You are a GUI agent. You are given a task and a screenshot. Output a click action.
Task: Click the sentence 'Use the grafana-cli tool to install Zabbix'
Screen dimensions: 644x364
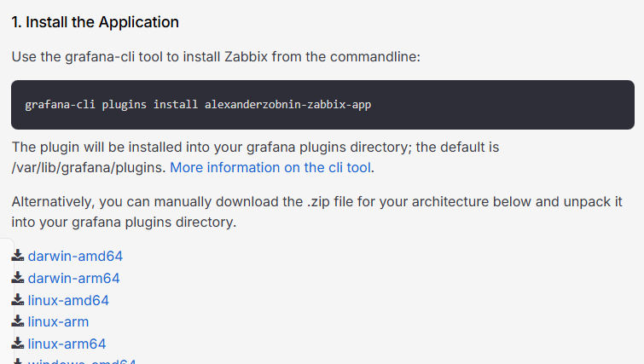coord(216,57)
